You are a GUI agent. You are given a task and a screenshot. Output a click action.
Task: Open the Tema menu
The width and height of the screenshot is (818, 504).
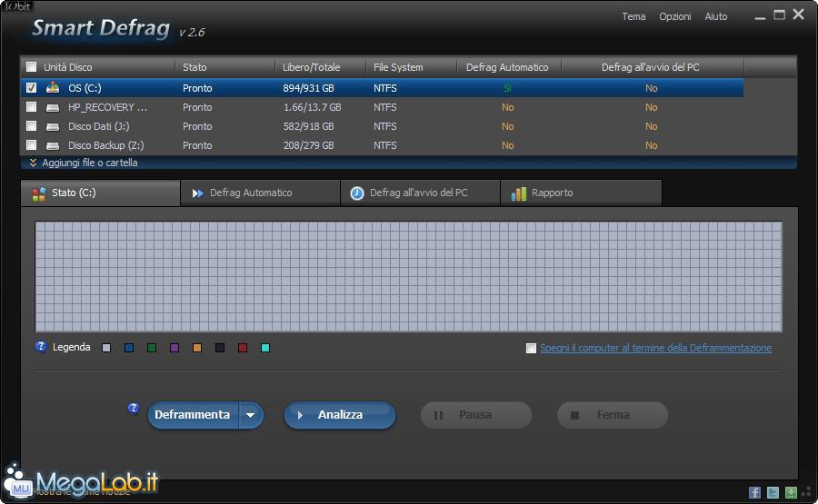tap(633, 16)
